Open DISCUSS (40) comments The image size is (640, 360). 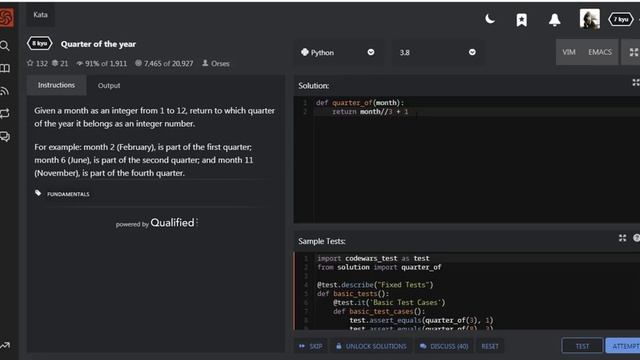444,346
